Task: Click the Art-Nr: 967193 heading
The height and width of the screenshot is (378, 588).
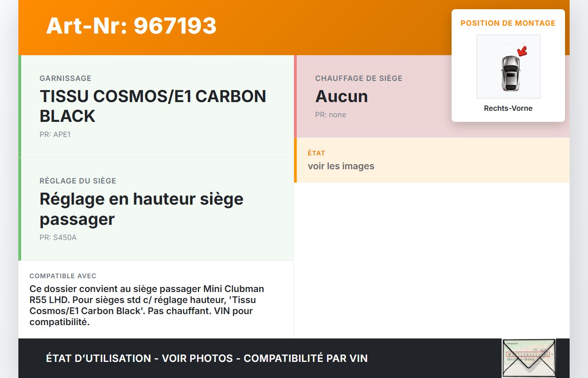Action: tap(131, 26)
